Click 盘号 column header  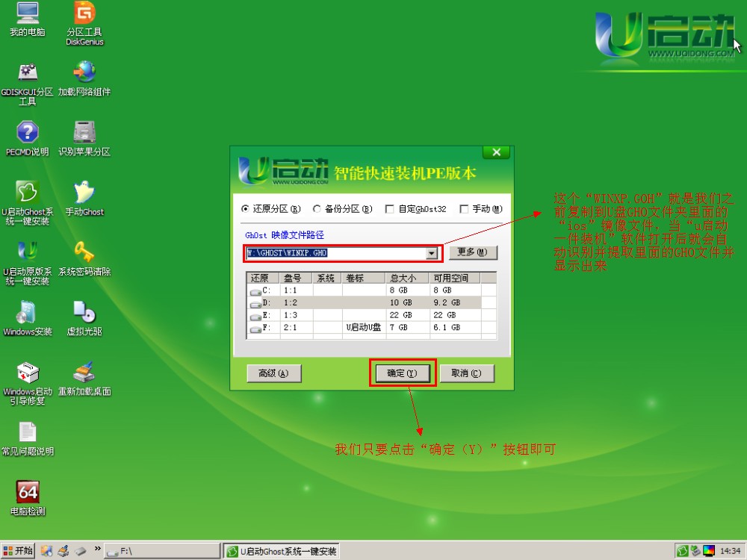coord(295,278)
